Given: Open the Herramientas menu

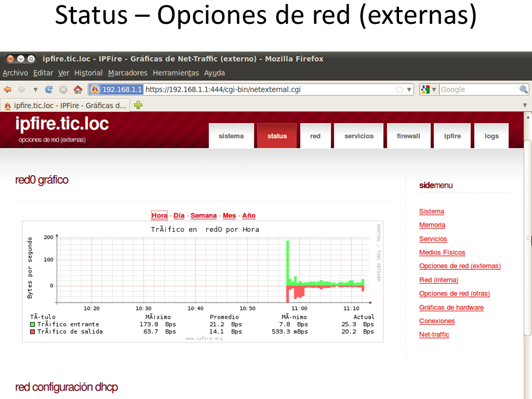Looking at the screenshot, I should 175,73.
